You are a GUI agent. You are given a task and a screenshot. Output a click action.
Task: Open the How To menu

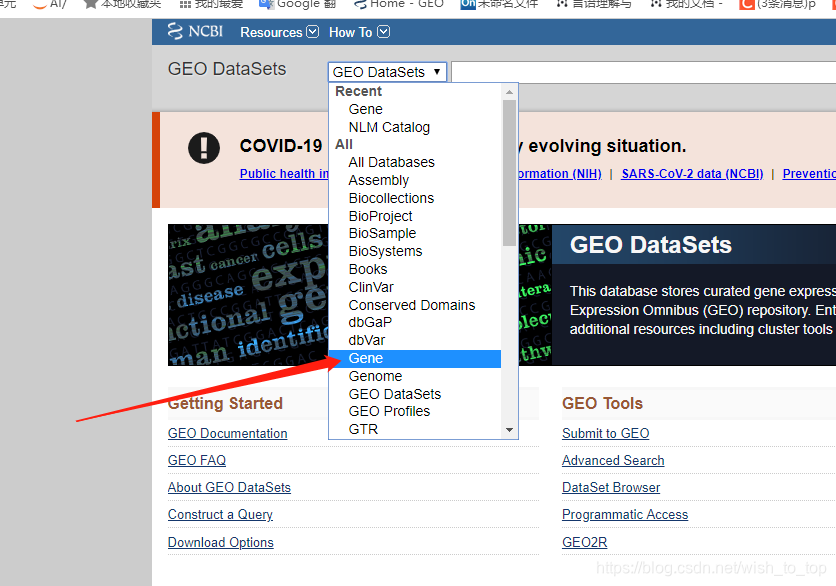point(359,32)
